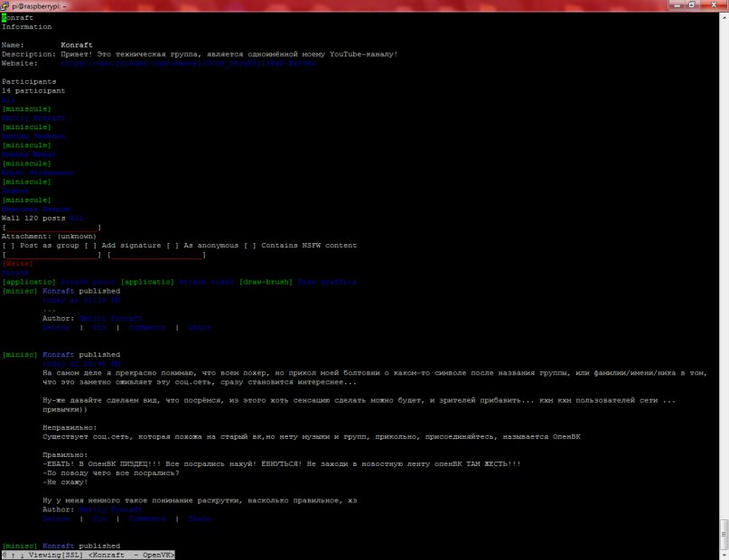
Task: Select [miniscule] avatar above Dmitry Konraft participant
Action: tap(26, 108)
